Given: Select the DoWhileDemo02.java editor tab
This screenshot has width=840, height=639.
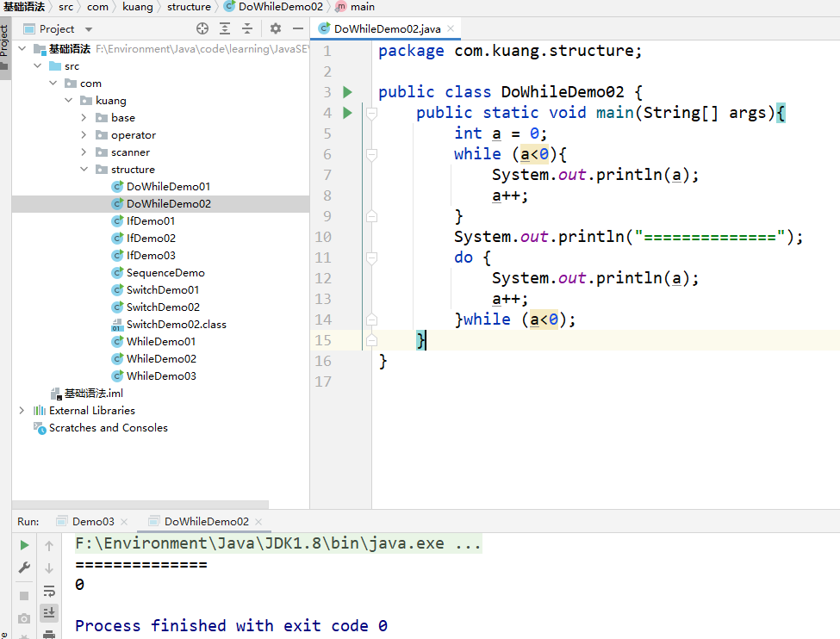Looking at the screenshot, I should click(x=387, y=28).
